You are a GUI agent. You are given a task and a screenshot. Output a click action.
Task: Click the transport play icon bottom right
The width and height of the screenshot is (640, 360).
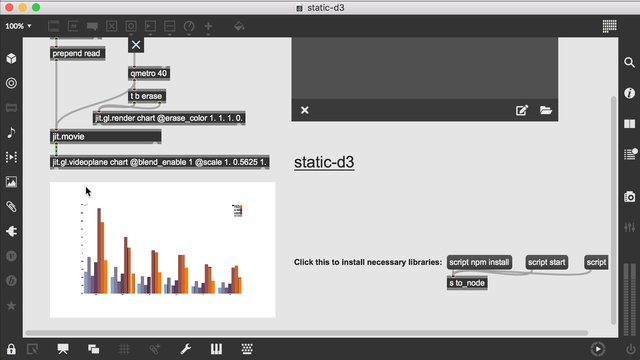[598, 349]
